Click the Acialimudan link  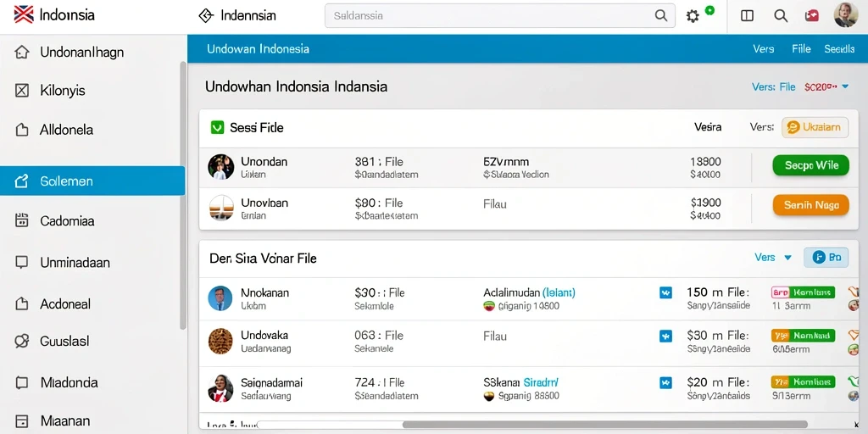pyautogui.click(x=529, y=292)
